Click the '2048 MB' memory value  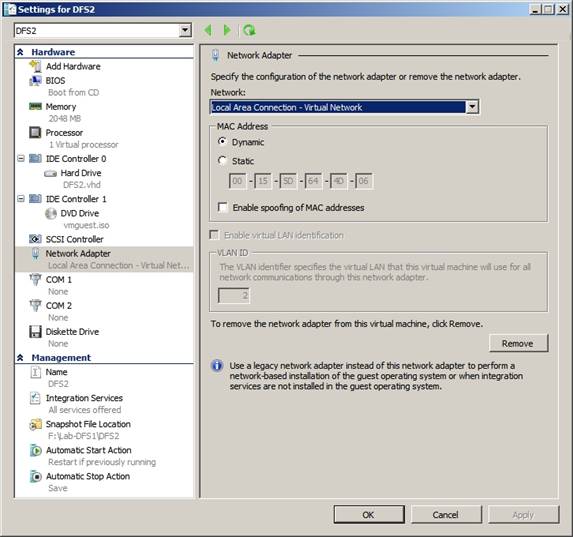(x=65, y=118)
